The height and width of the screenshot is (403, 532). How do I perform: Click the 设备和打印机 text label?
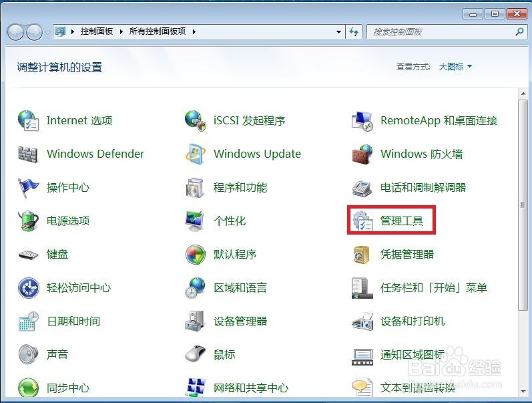click(413, 321)
